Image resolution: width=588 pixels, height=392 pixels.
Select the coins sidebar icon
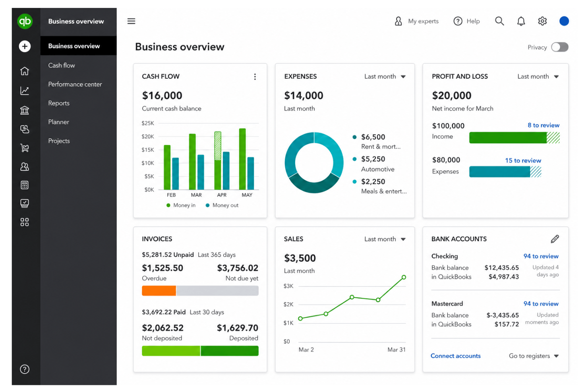(x=25, y=129)
